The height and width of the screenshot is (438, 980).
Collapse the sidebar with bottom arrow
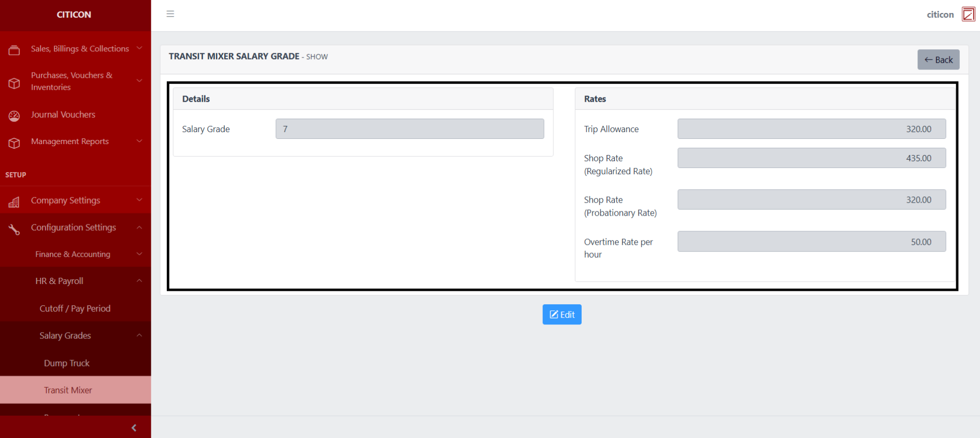point(134,428)
